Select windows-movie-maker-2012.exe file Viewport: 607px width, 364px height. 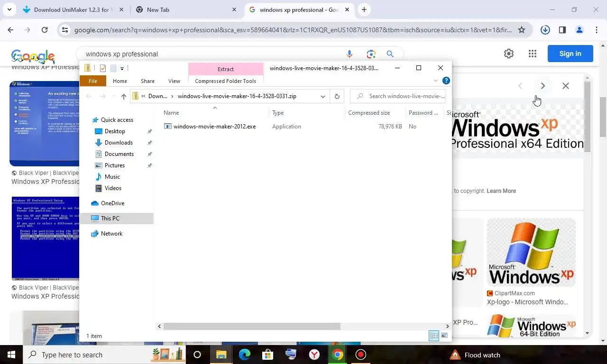tap(214, 127)
